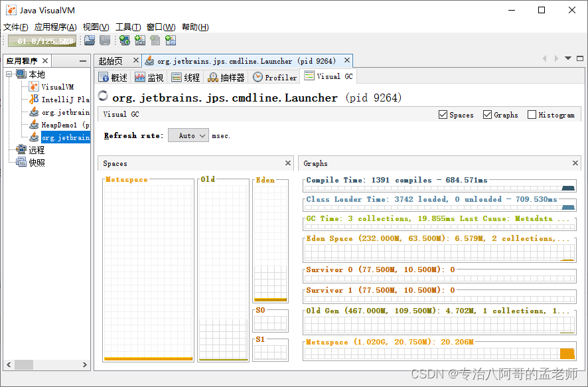Click the IntelliJ icon in tree

[x=34, y=100]
